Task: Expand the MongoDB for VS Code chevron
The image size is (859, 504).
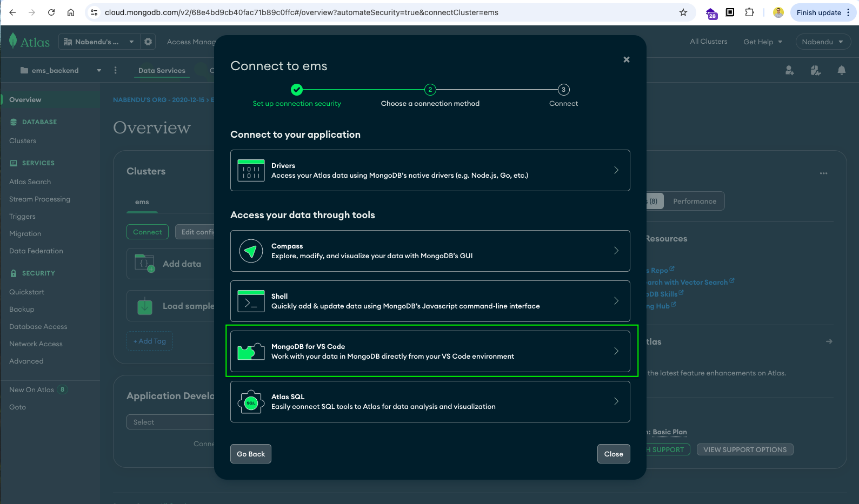Action: click(616, 351)
